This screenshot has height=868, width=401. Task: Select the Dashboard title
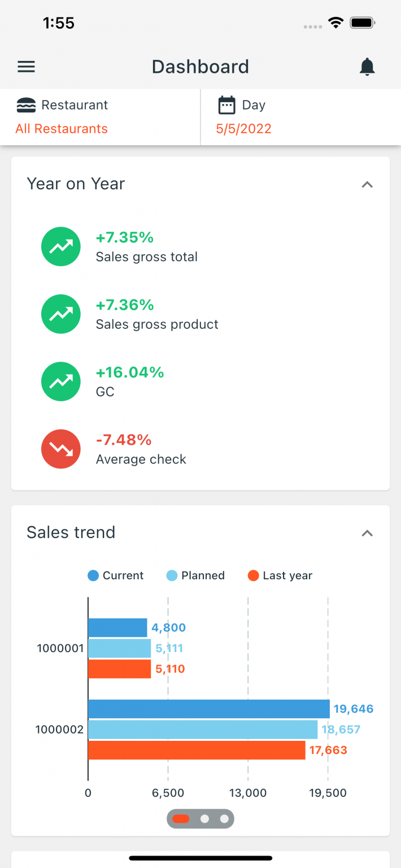[x=200, y=66]
